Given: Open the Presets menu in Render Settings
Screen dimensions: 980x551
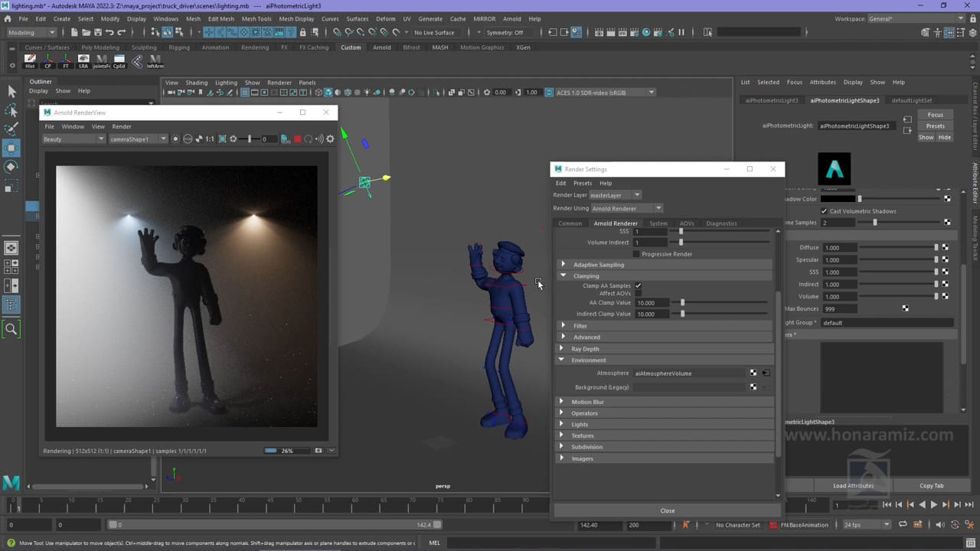Looking at the screenshot, I should [x=583, y=183].
